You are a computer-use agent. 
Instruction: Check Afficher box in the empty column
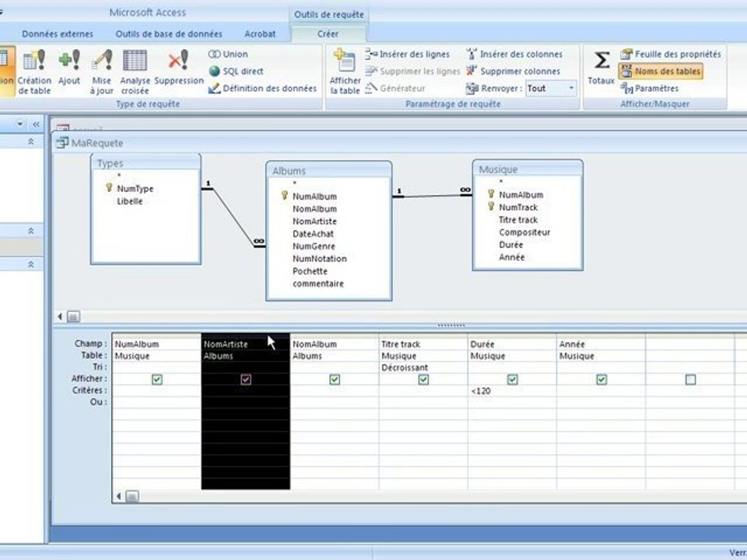[x=690, y=380]
